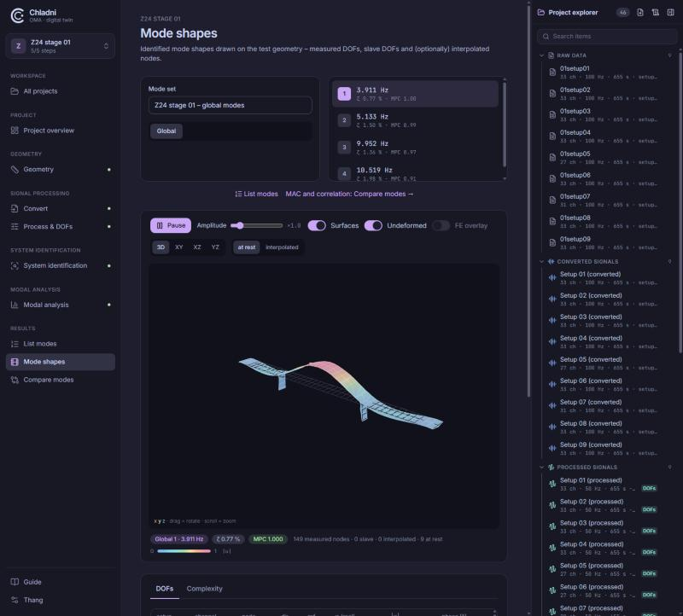Toggle the Undeformed switch
This screenshot has width=683, height=616.
(x=373, y=225)
